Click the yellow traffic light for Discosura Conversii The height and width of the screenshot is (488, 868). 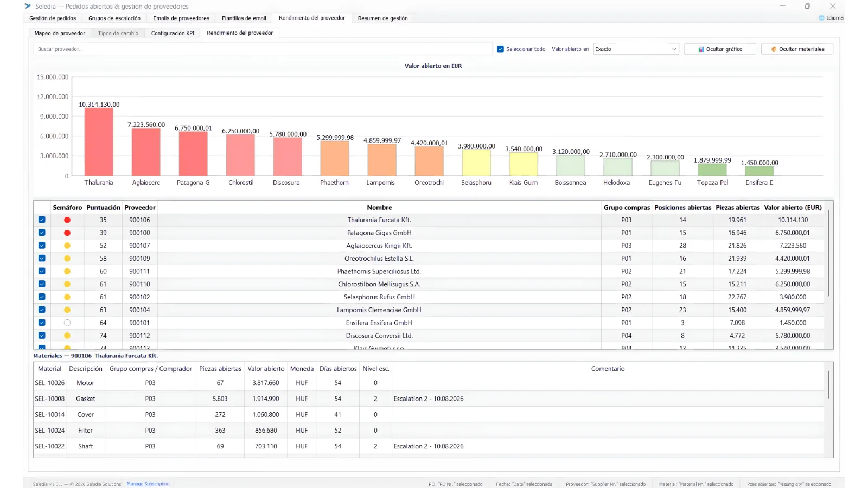[x=67, y=336]
